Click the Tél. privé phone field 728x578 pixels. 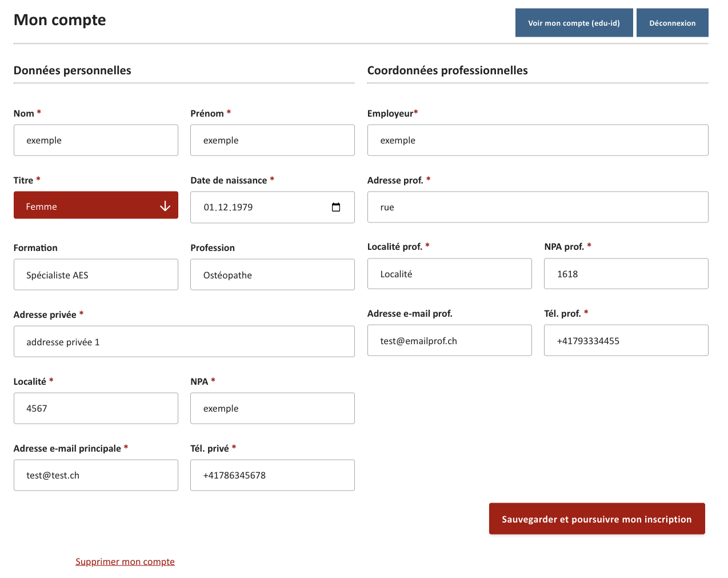coord(272,476)
